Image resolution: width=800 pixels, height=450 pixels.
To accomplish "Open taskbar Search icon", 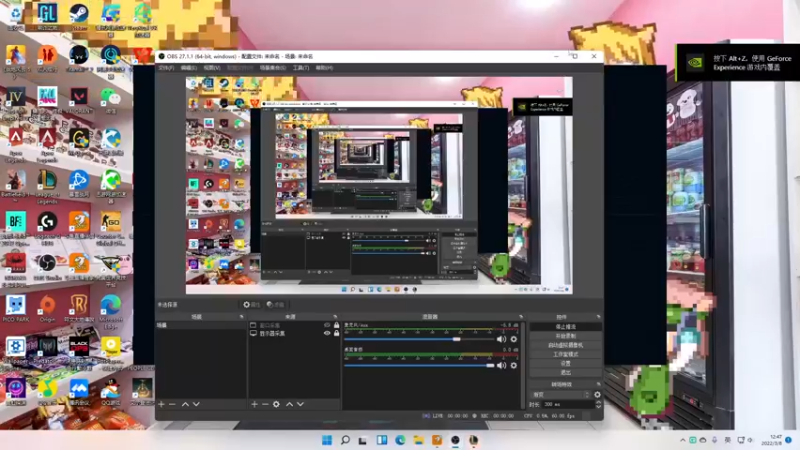I will [x=345, y=440].
